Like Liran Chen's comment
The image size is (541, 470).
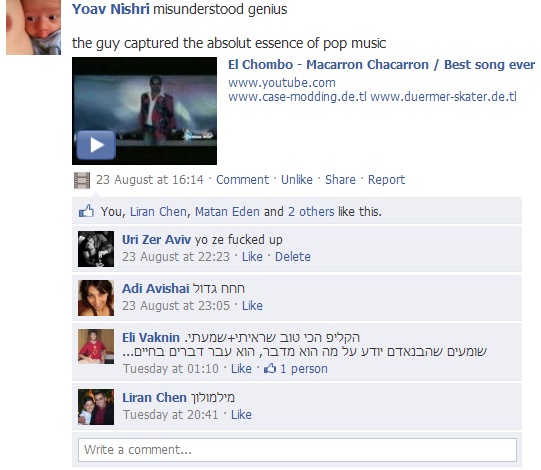[241, 415]
